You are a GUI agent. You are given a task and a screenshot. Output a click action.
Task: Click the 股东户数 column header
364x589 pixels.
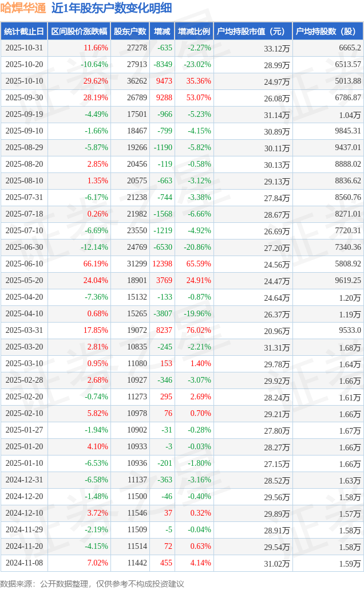coord(130,31)
